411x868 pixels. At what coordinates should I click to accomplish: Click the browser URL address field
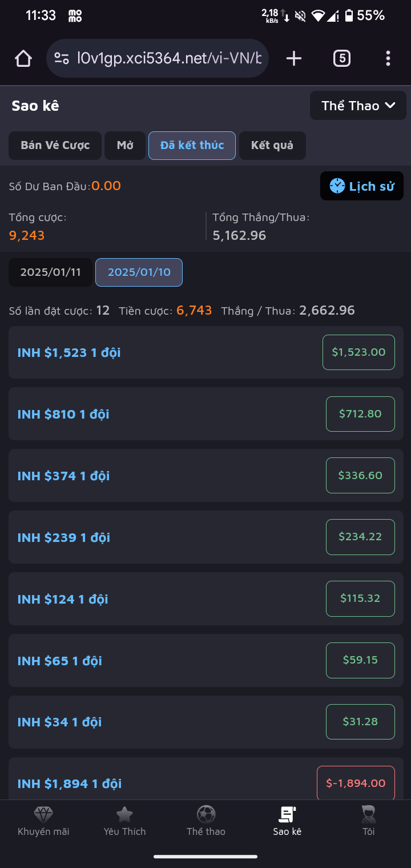(x=169, y=58)
